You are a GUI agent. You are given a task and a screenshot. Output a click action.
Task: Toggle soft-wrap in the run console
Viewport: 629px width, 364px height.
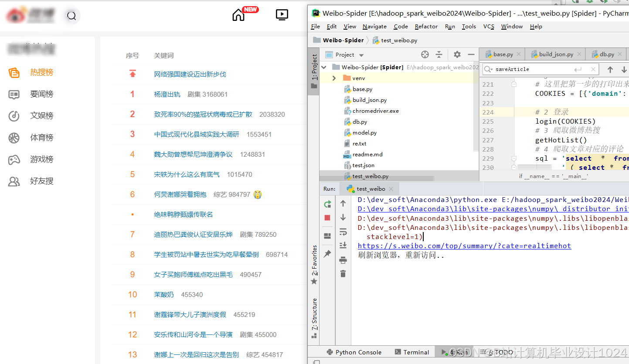(343, 232)
